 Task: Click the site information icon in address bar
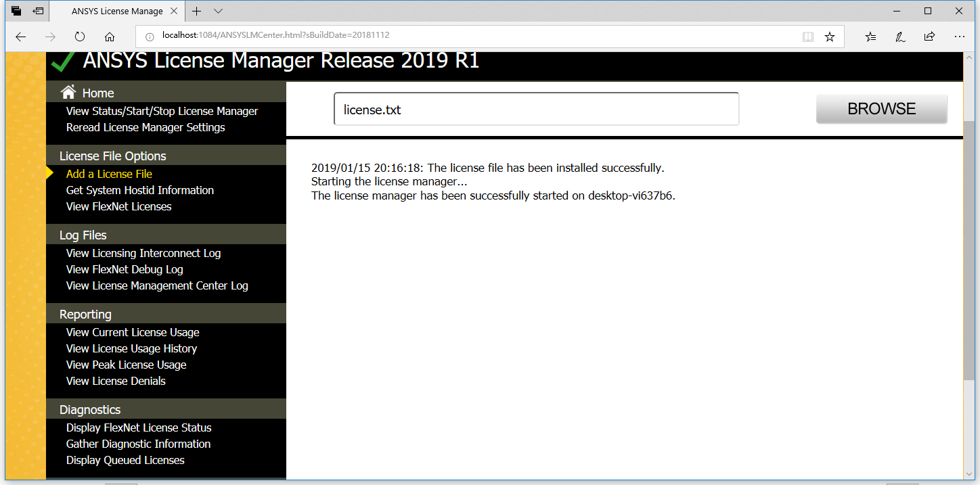149,36
